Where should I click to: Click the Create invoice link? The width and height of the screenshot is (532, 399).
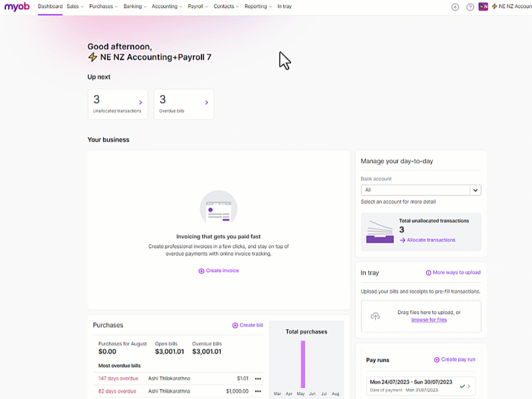click(219, 271)
